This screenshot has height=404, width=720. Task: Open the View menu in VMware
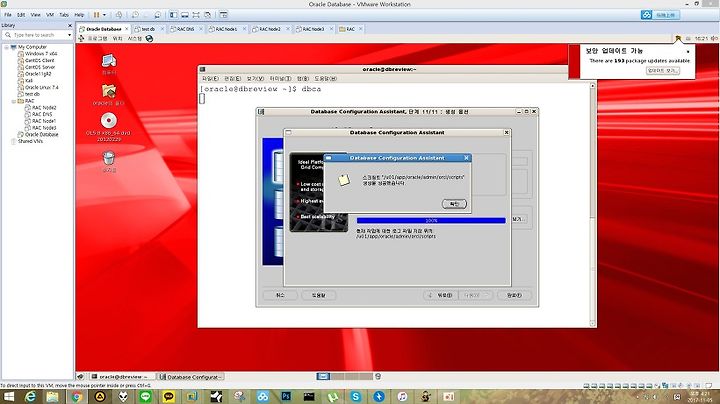pos(35,15)
